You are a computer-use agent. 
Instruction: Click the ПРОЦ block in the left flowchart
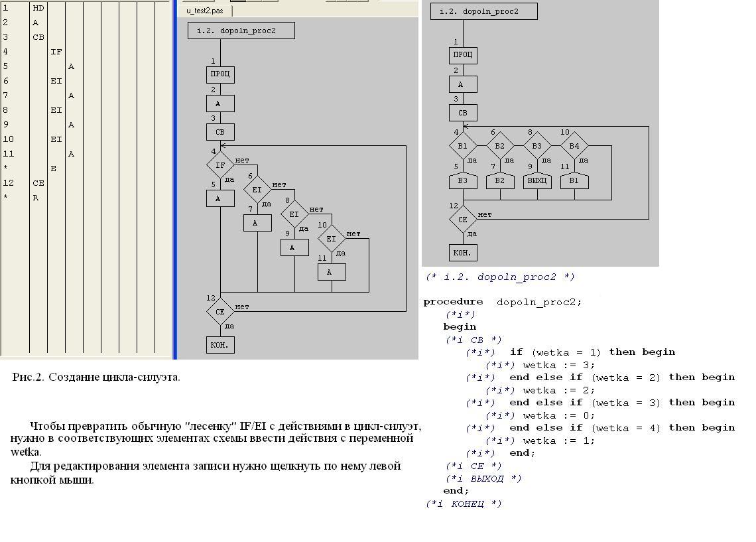click(220, 74)
